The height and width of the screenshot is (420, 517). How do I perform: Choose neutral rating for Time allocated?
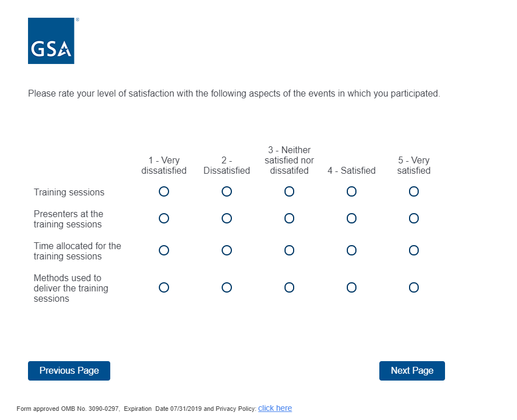(x=289, y=250)
